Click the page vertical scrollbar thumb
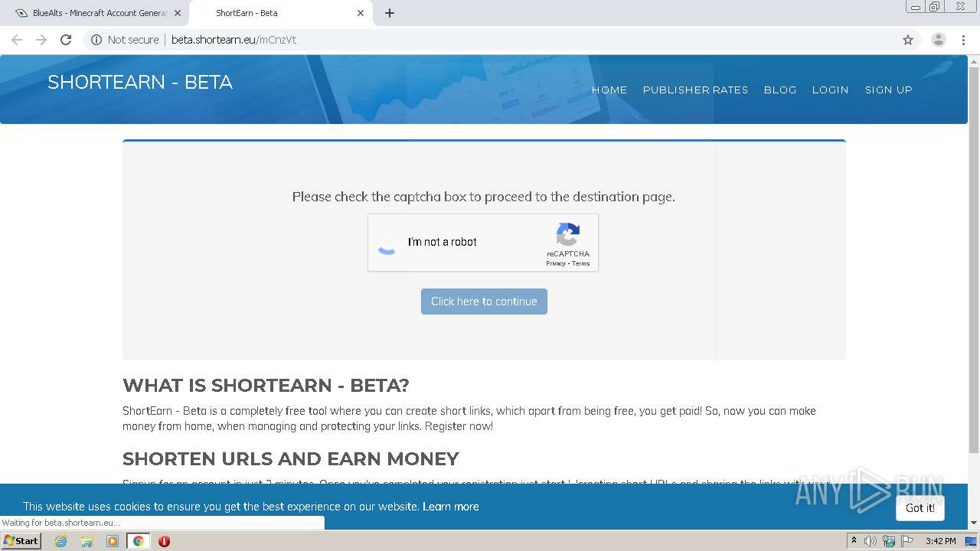Image resolution: width=980 pixels, height=551 pixels. (x=974, y=259)
